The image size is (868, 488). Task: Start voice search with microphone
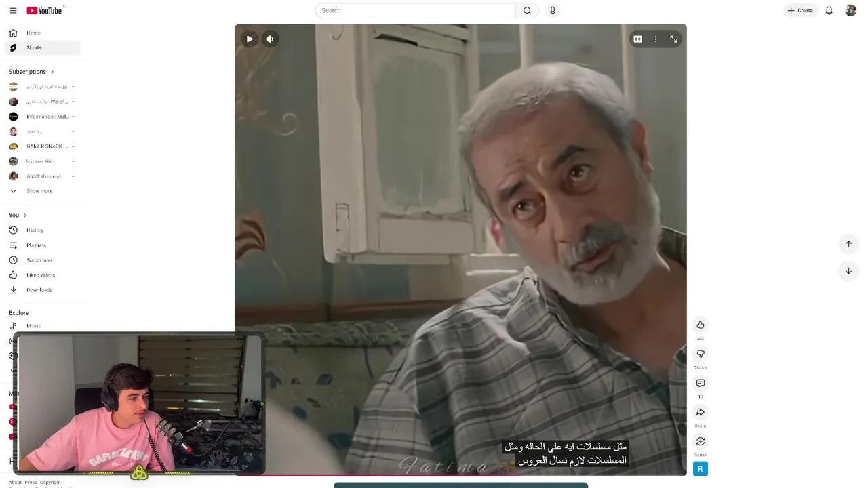tap(553, 10)
